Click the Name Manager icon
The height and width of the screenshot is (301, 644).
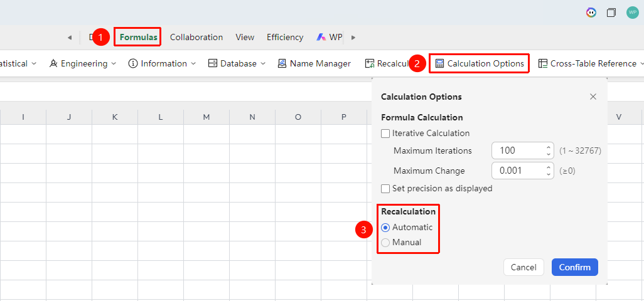(x=282, y=63)
